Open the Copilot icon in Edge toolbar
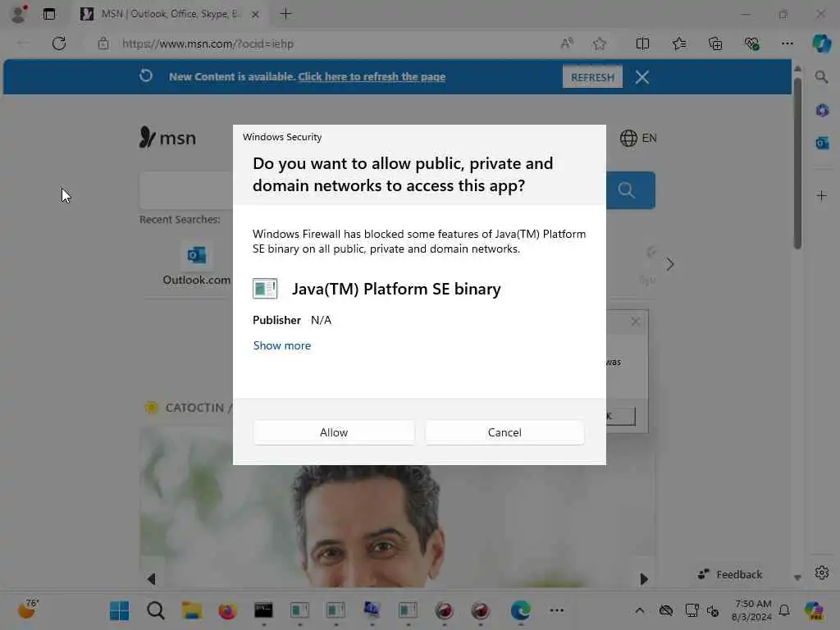 pos(821,43)
